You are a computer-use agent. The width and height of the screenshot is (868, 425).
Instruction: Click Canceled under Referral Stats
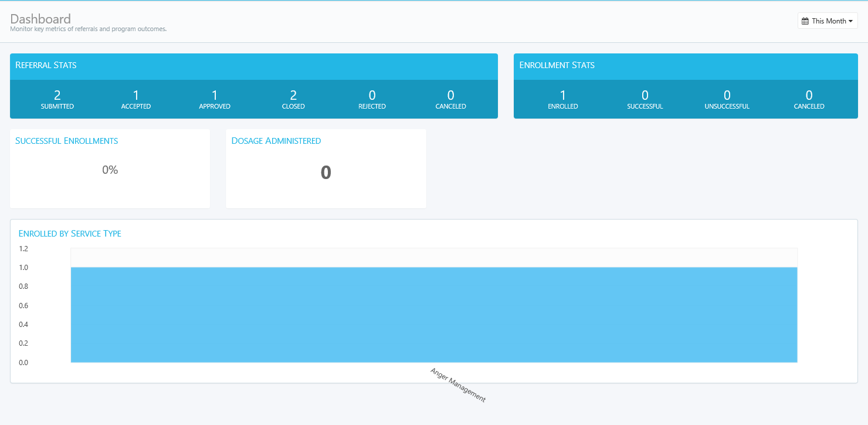(x=450, y=99)
